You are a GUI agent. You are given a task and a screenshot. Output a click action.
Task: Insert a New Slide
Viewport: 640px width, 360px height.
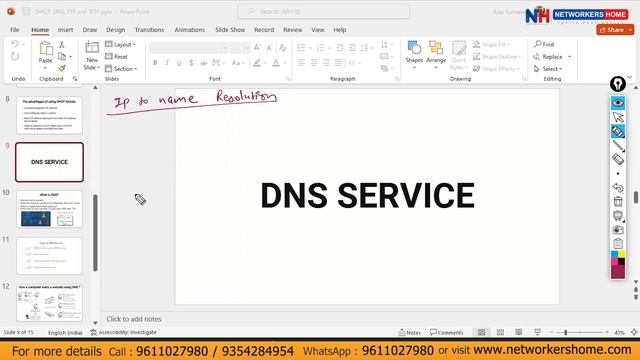click(x=91, y=56)
